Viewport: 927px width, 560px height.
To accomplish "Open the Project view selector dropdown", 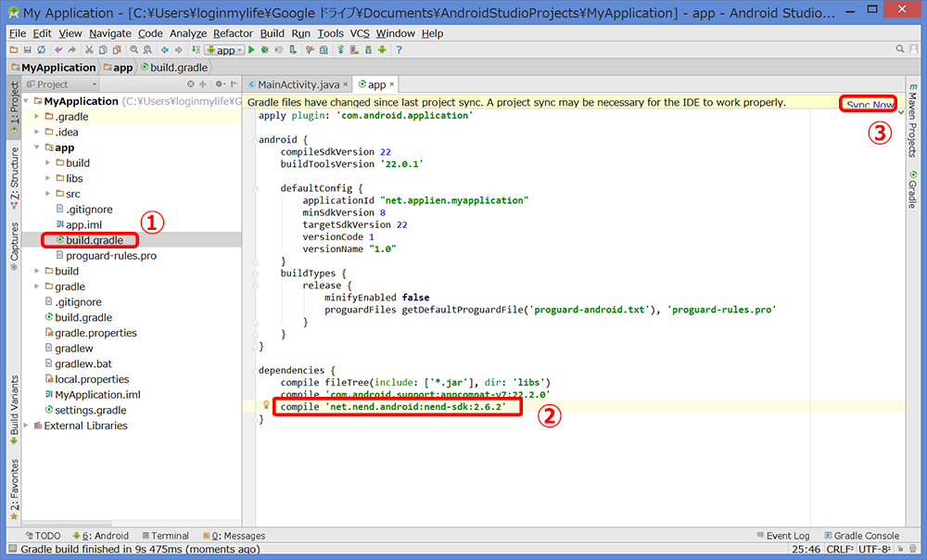I will tap(61, 84).
